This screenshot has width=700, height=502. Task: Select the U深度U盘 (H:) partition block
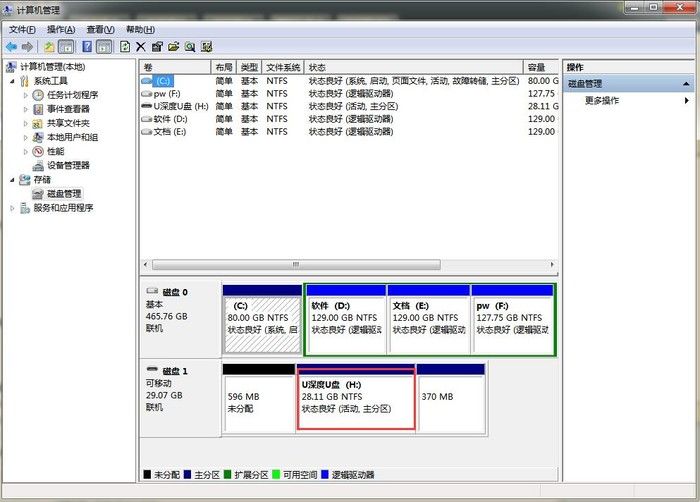tap(356, 398)
